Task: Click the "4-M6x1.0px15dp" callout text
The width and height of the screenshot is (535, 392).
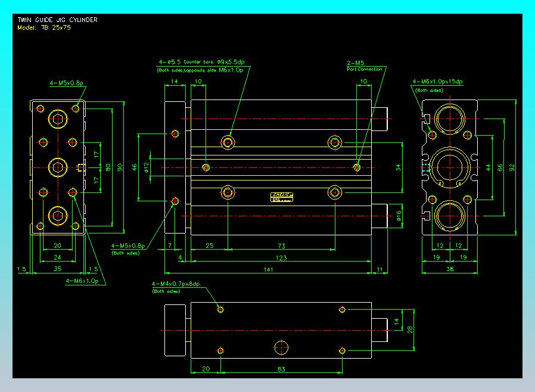Action: coord(437,82)
